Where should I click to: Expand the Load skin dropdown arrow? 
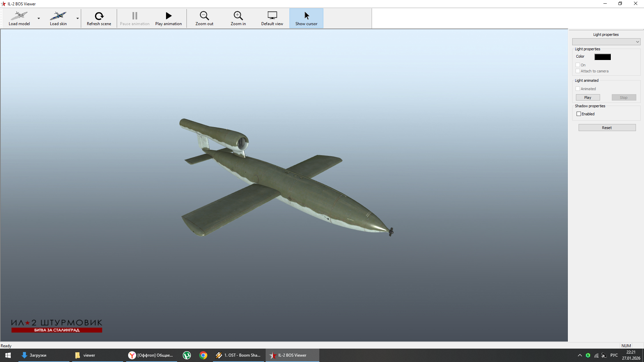78,18
